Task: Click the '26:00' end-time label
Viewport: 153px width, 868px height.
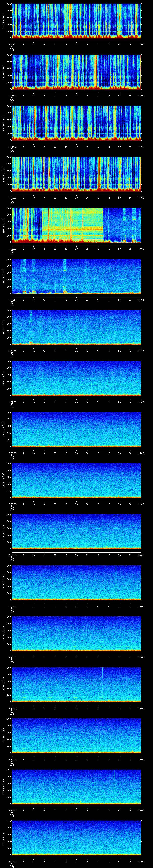Action: 141,606
